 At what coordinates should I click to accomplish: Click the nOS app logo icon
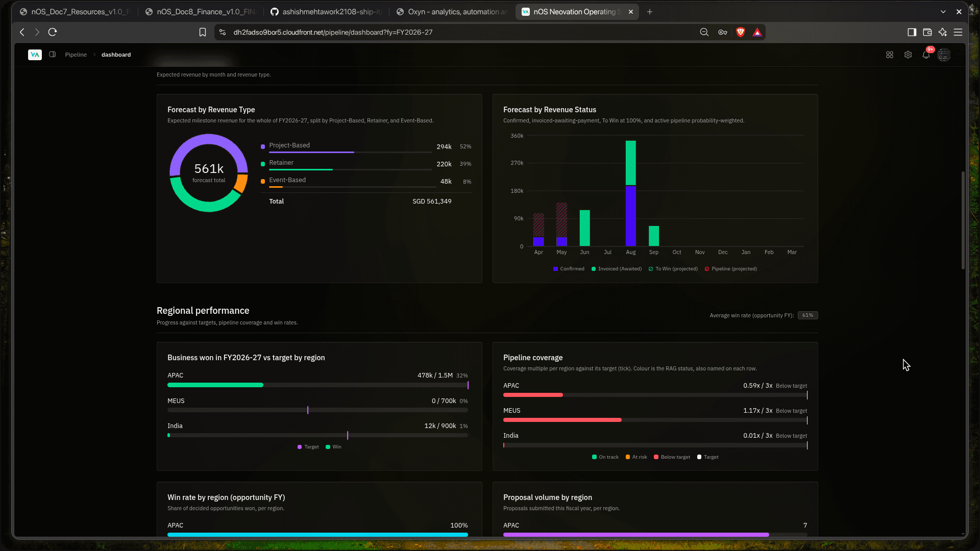coord(35,55)
